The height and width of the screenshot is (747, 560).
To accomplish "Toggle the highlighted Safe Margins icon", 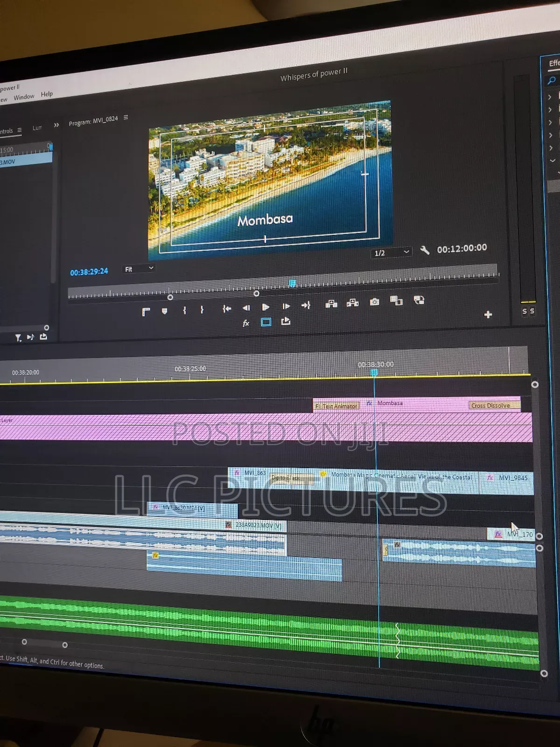I will coord(266,322).
